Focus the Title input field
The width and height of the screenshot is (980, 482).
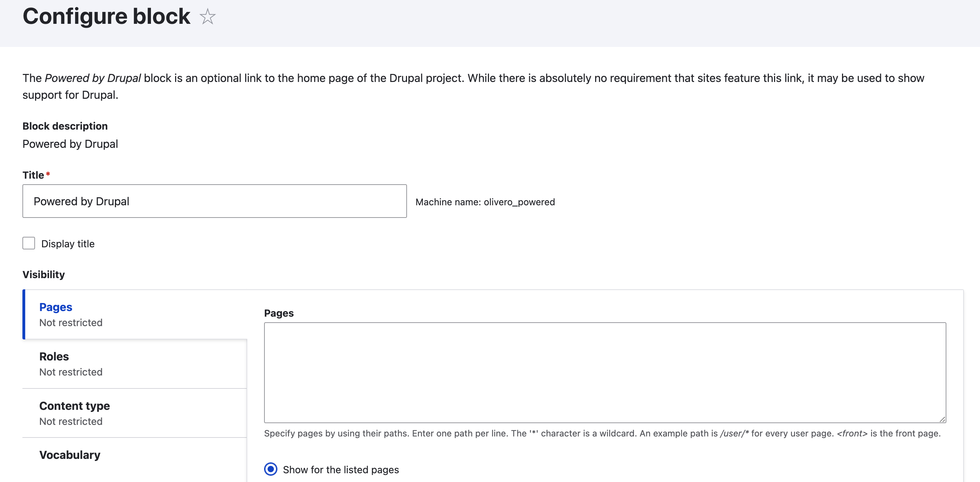pyautogui.click(x=214, y=201)
